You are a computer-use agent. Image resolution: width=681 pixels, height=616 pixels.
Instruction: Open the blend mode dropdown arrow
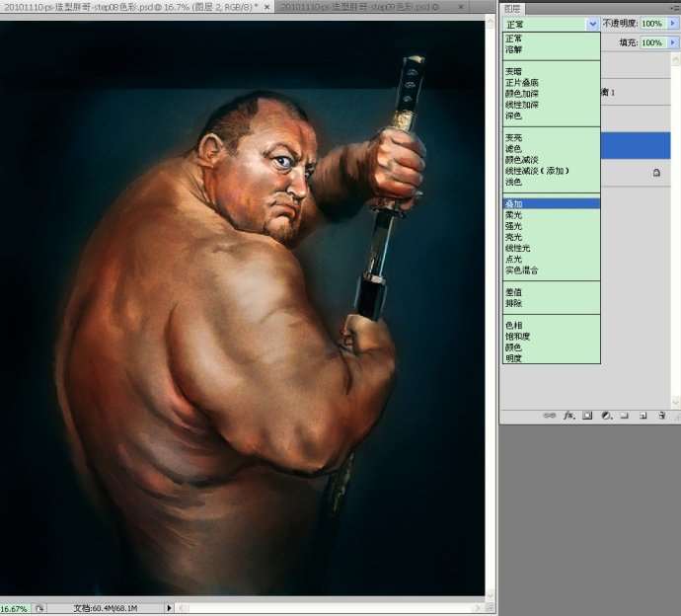[593, 25]
